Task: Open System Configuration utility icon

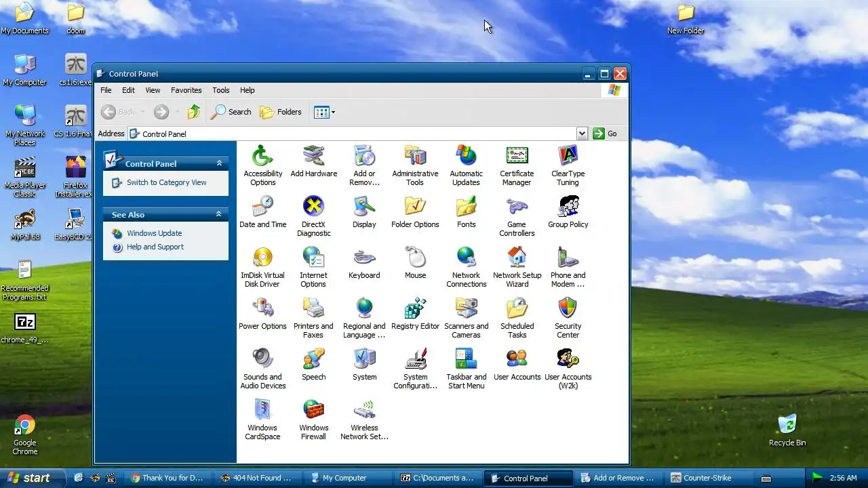Action: pyautogui.click(x=415, y=369)
